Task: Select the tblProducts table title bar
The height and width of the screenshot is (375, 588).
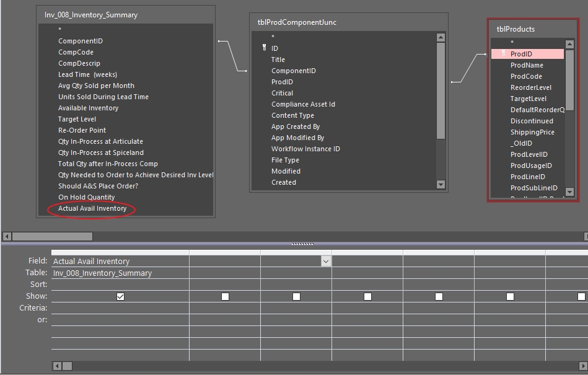Action: 532,29
